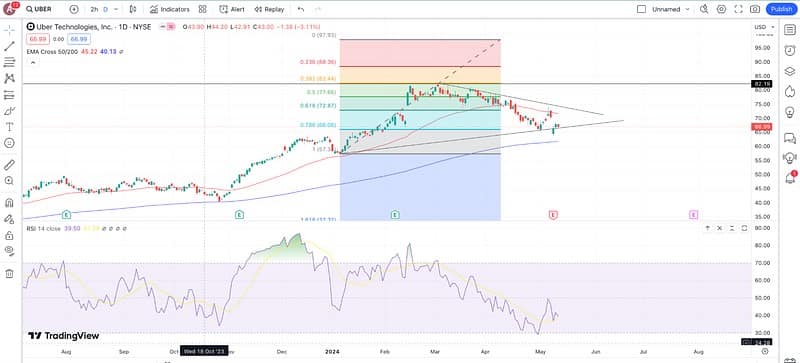
Task: Click the purple future earnings E marker
Action: pyautogui.click(x=693, y=215)
